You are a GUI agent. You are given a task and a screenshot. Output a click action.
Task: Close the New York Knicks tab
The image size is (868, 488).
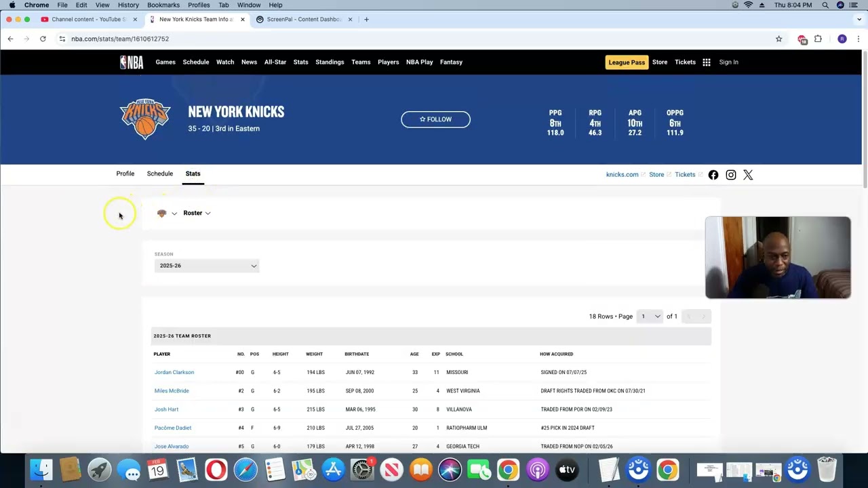click(243, 19)
